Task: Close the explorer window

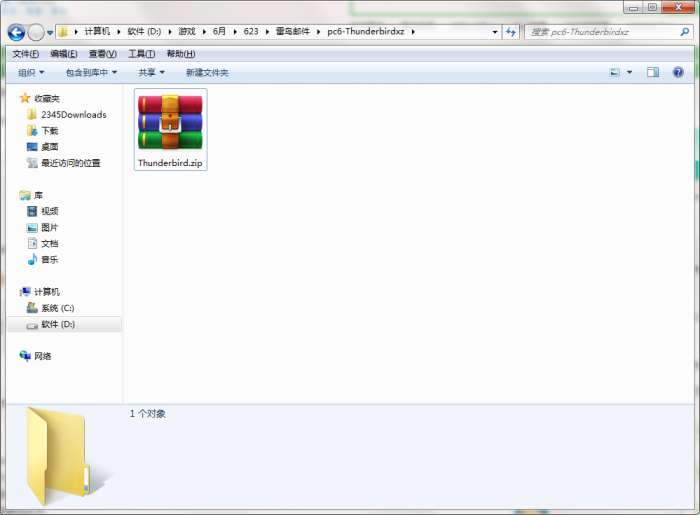Action: pos(678,8)
